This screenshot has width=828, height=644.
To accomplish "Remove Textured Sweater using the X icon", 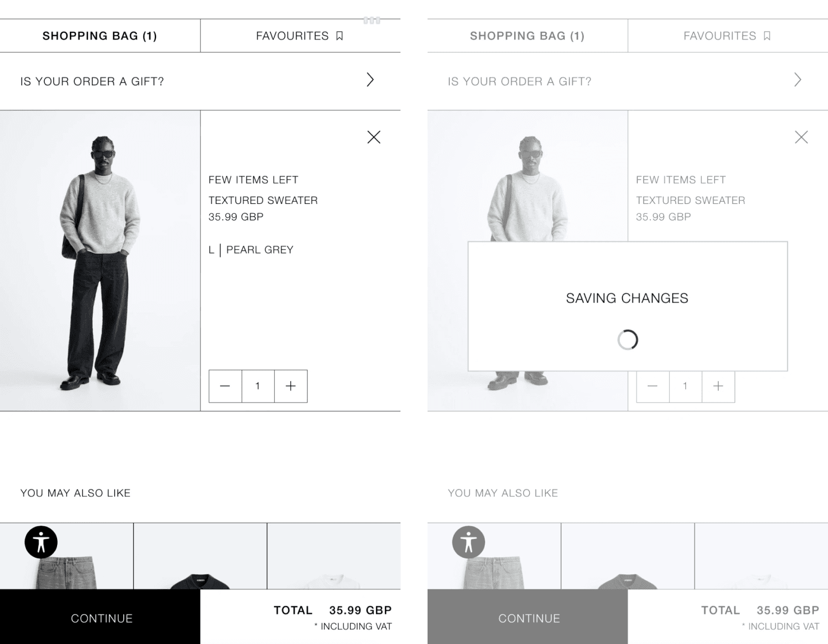I will [374, 137].
